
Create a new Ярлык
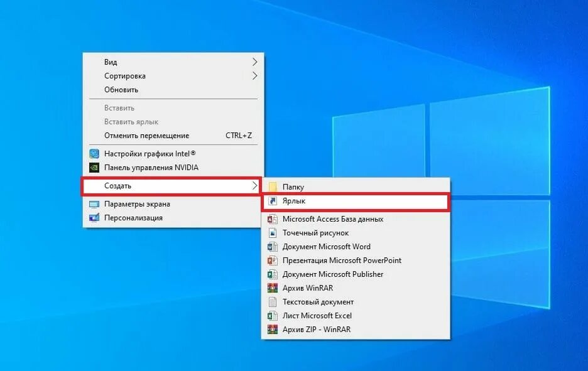tap(356, 202)
